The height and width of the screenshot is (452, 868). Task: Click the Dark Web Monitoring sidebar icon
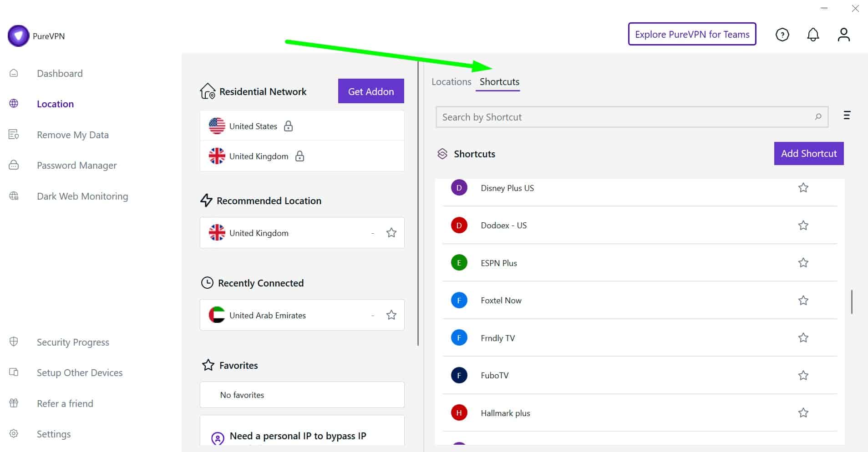14,196
